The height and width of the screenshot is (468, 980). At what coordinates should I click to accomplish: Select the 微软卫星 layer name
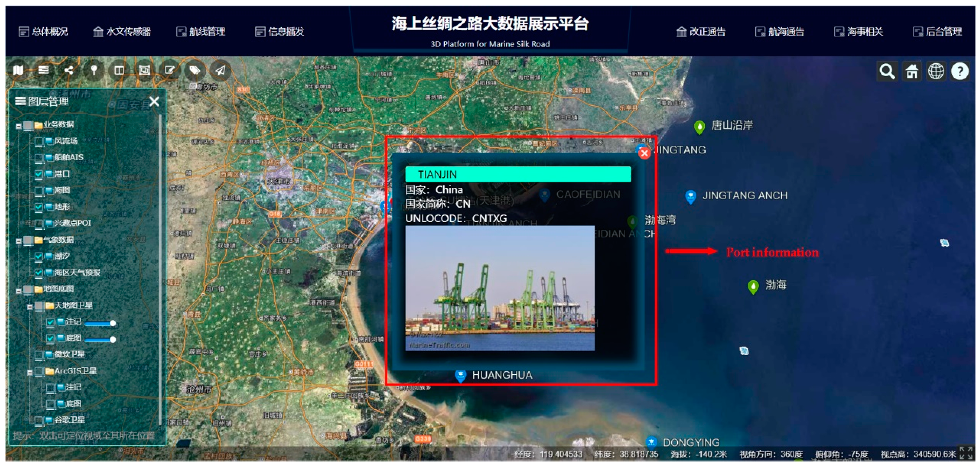coord(70,355)
